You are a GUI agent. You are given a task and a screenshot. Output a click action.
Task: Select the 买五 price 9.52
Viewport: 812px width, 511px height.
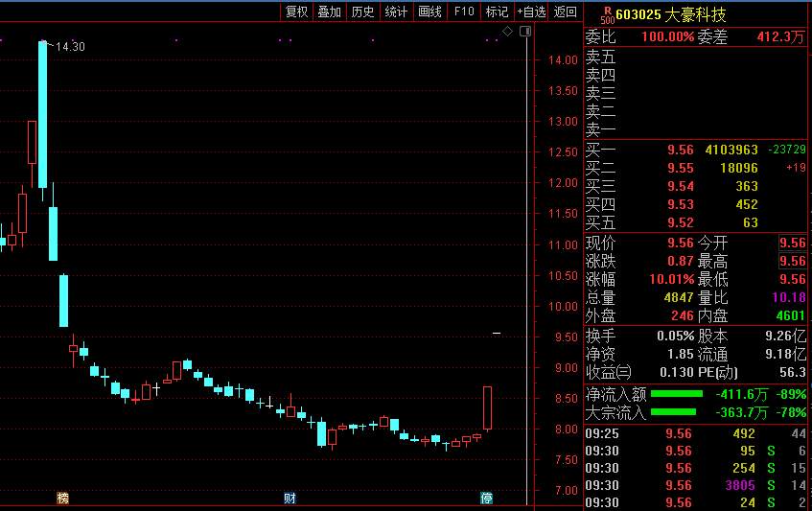tap(680, 222)
